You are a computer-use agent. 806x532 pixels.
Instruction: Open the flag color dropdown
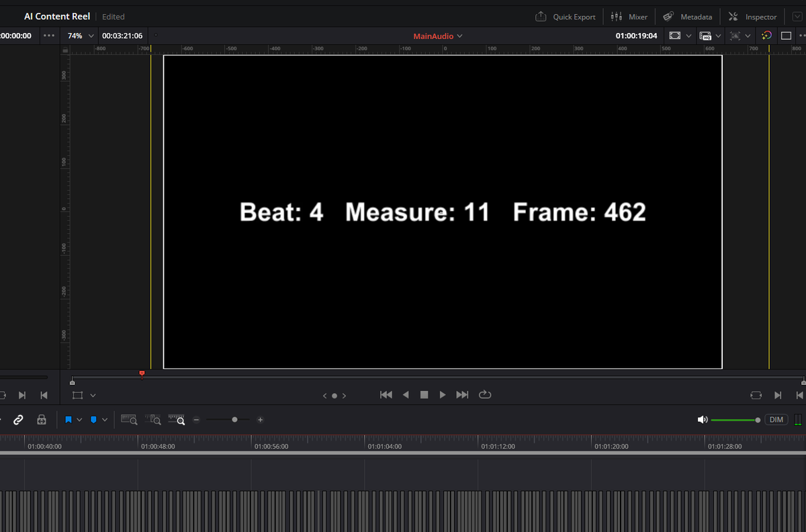click(x=79, y=420)
